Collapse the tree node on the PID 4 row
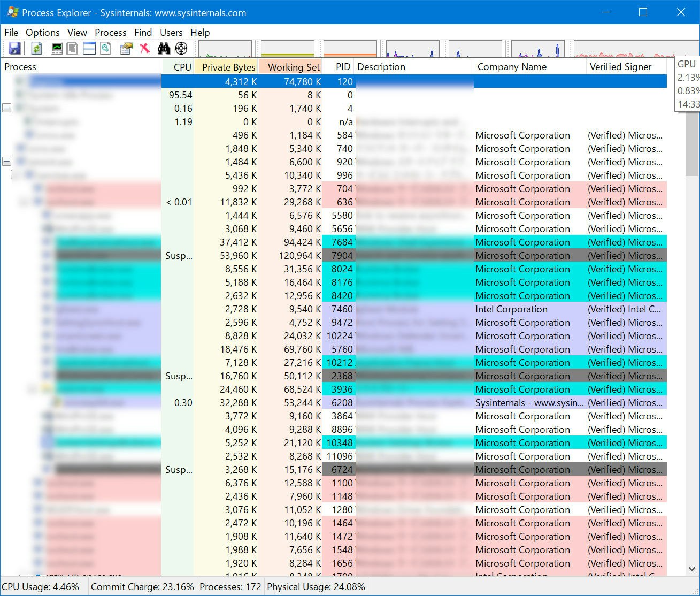The image size is (700, 596). click(7, 108)
